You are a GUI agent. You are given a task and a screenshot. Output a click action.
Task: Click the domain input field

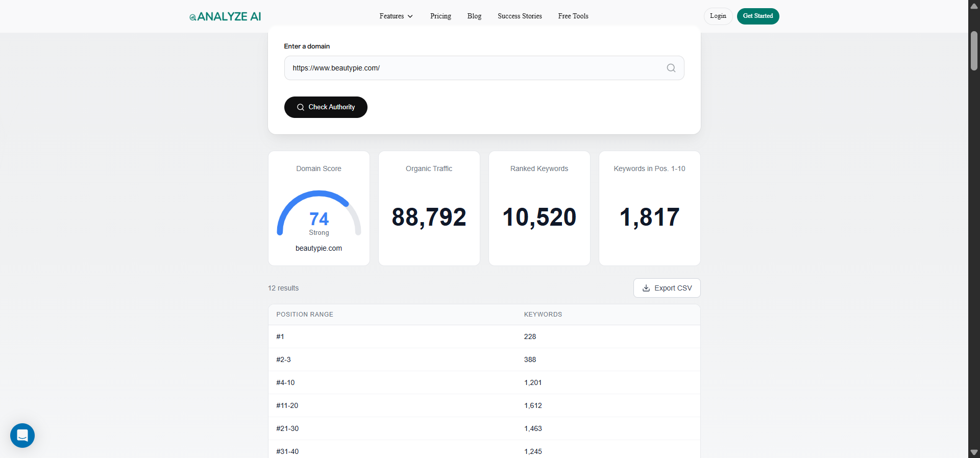pos(484,68)
